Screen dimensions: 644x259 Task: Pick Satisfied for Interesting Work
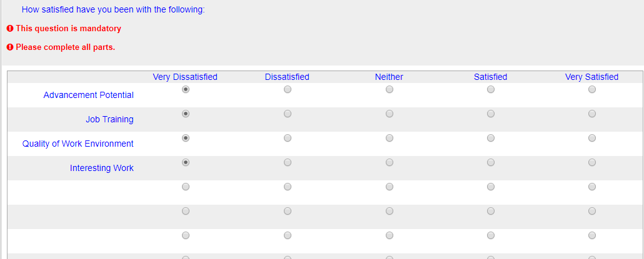coord(491,162)
